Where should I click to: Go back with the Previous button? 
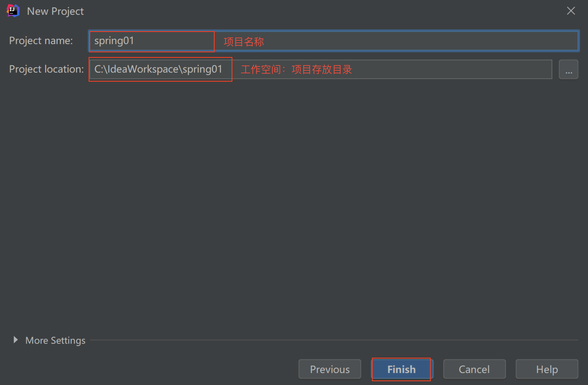click(x=329, y=369)
